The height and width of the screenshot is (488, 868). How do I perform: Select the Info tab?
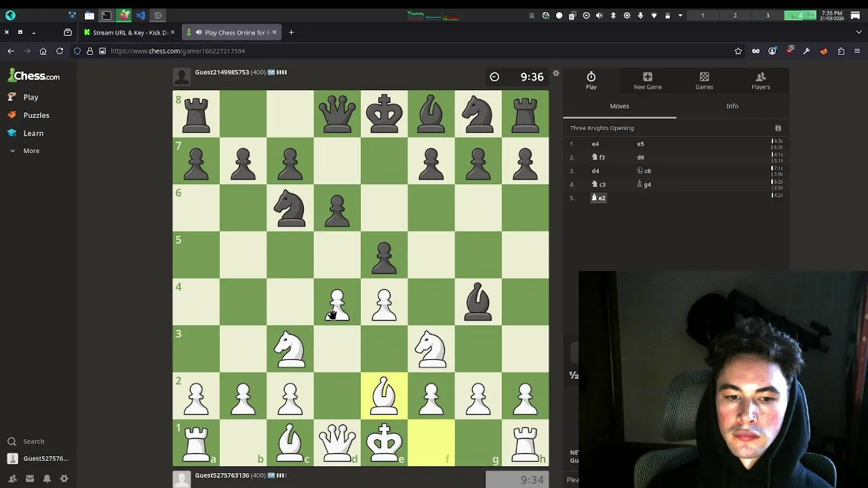tap(732, 106)
